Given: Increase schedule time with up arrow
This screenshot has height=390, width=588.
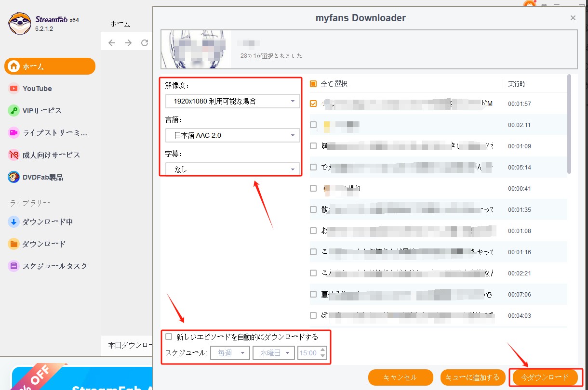Looking at the screenshot, I should pyautogui.click(x=323, y=350).
